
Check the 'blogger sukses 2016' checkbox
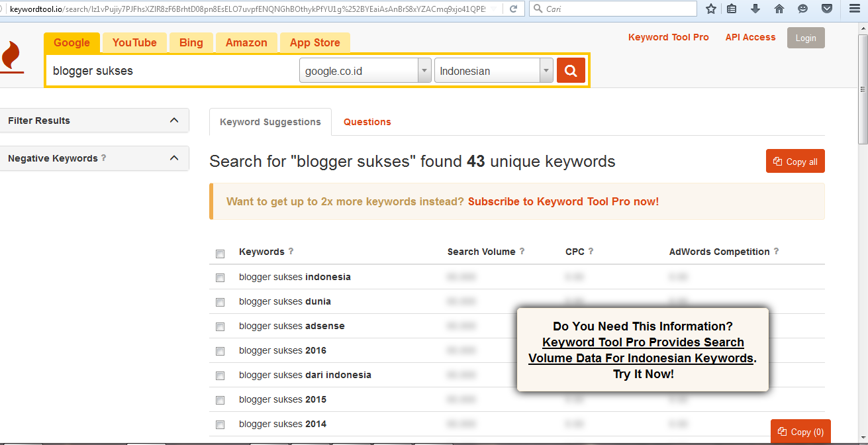(220, 352)
